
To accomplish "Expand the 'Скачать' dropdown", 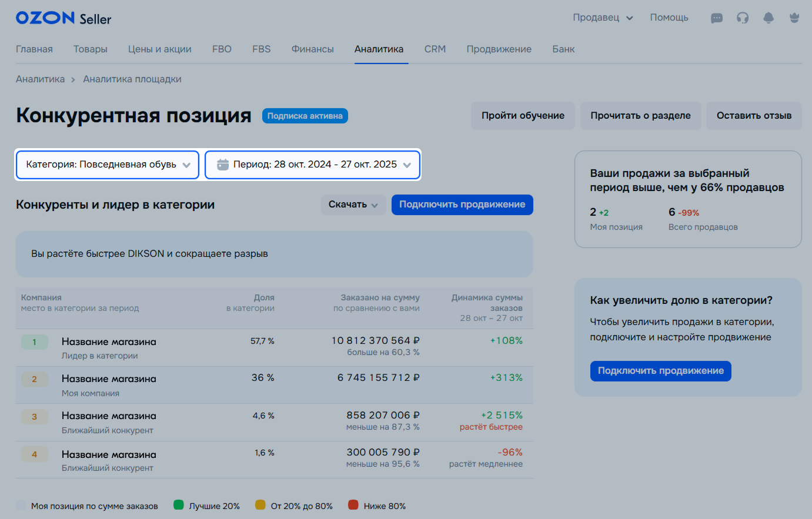I will tap(353, 205).
